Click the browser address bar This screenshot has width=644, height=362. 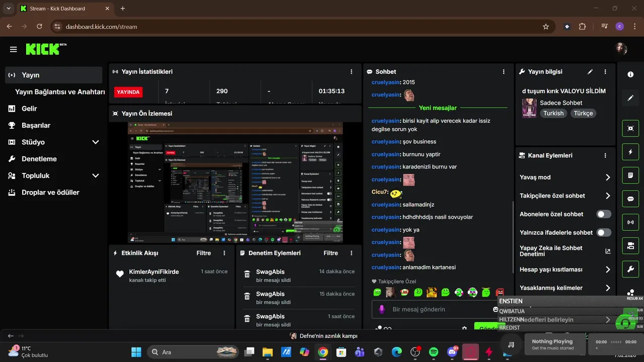pos(302,27)
